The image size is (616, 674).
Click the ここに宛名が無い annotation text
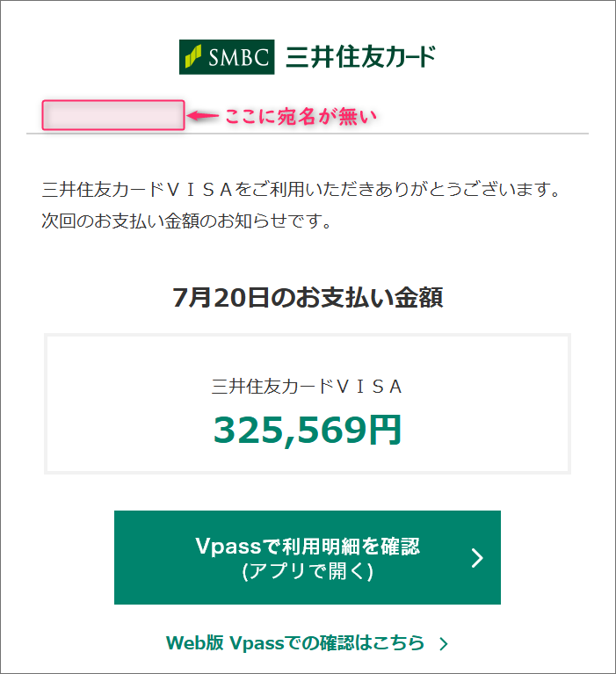(301, 116)
